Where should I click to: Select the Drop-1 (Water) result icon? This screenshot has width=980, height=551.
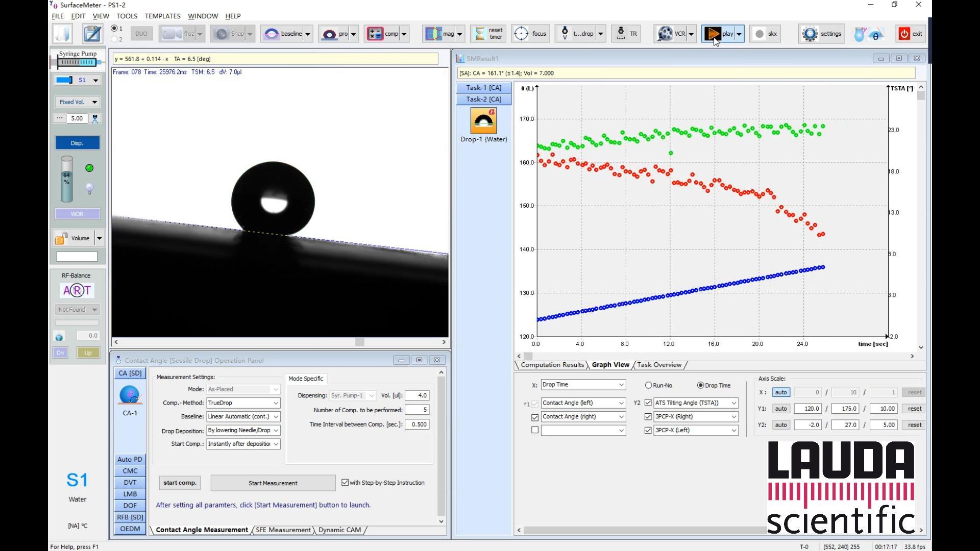pyautogui.click(x=483, y=121)
